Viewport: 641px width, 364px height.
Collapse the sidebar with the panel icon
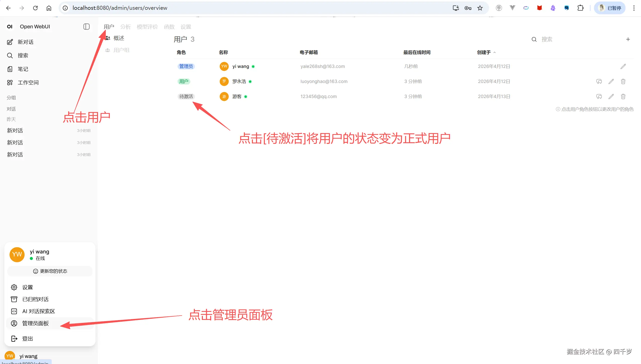(86, 27)
